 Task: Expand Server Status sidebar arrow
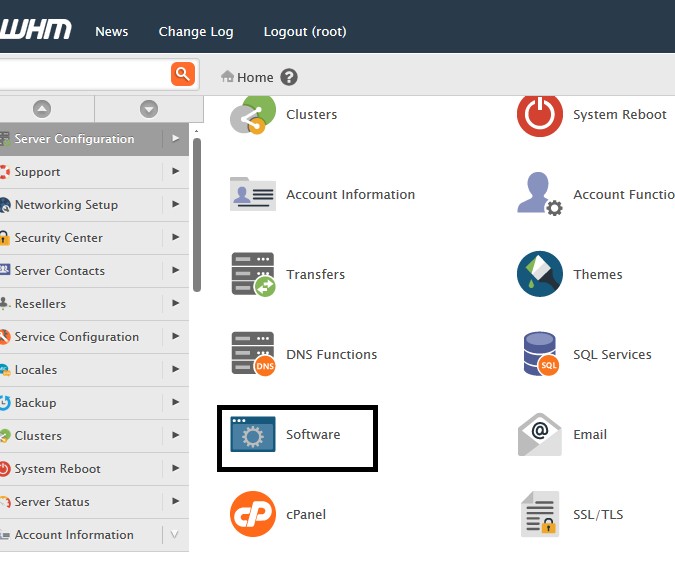click(x=175, y=501)
